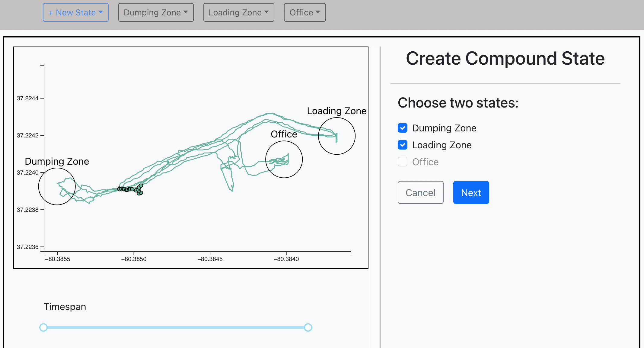
Task: Click the Office label on the map
Action: click(284, 134)
